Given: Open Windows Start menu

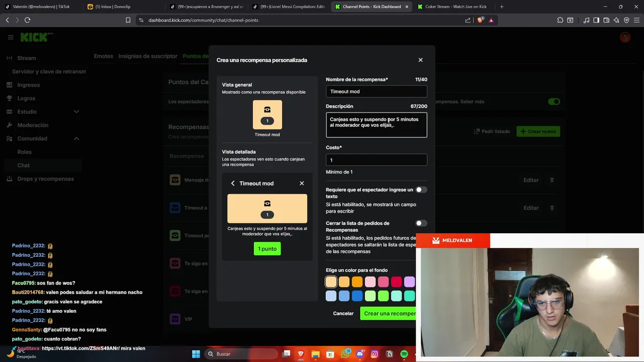Looking at the screenshot, I should click(x=196, y=354).
